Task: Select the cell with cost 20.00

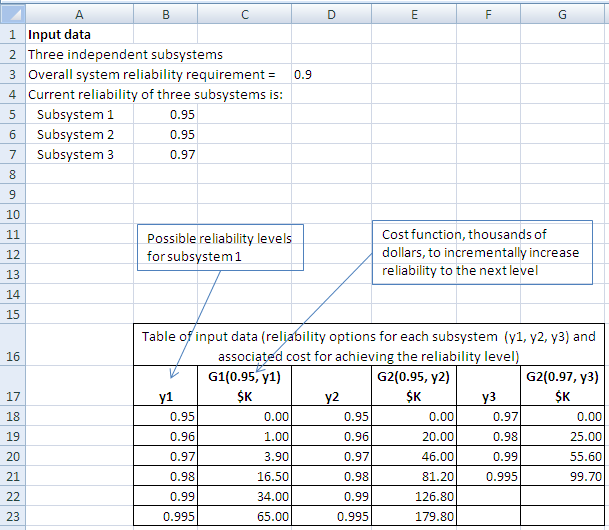Action: point(414,436)
